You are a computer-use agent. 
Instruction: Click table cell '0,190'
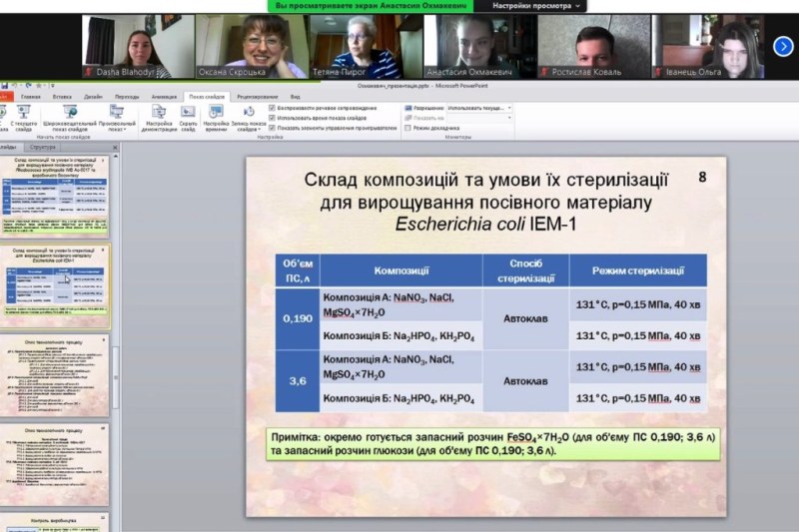pos(298,318)
